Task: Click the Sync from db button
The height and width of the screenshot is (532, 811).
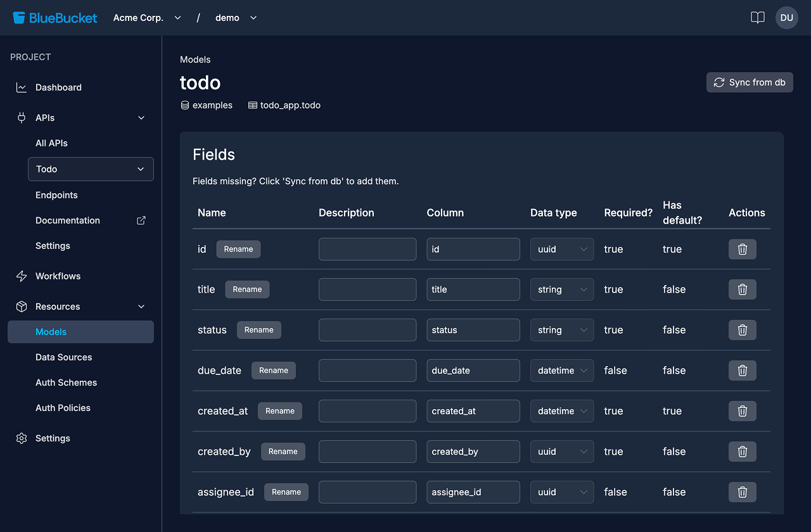Action: 750,82
